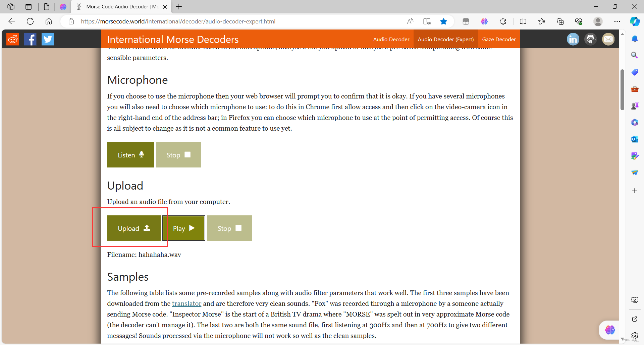This screenshot has height=345, width=644.
Task: Select Audio Decoder (Expert) menu item
Action: [446, 39]
